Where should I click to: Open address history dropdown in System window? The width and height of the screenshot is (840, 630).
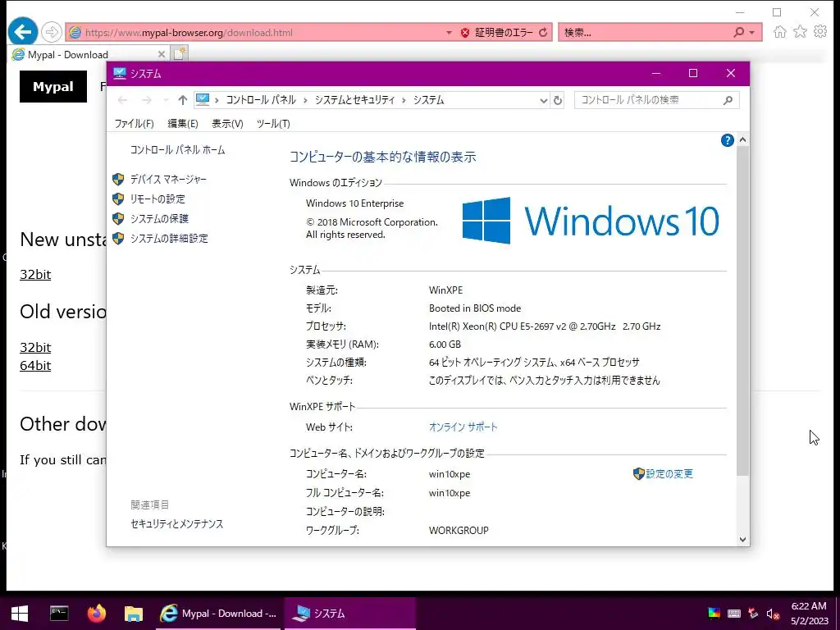point(543,100)
